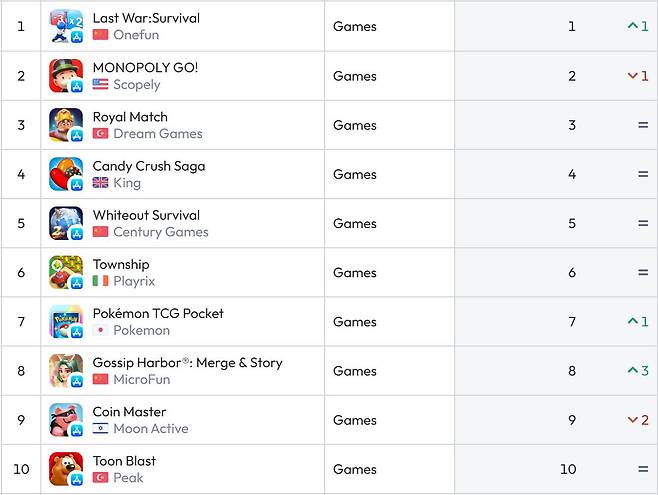Click the rank down indicator for Coin Master
The height and width of the screenshot is (495, 658).
[x=638, y=420]
